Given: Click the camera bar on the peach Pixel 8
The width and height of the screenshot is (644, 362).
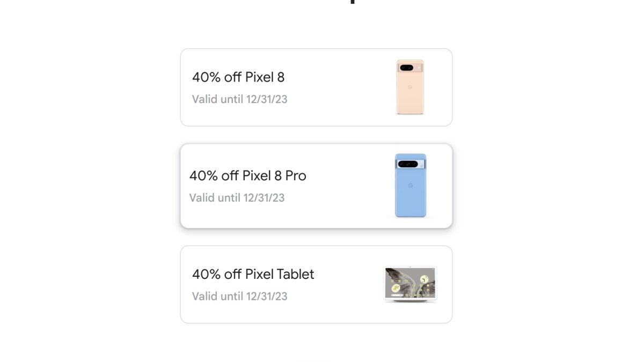Looking at the screenshot, I should (407, 68).
